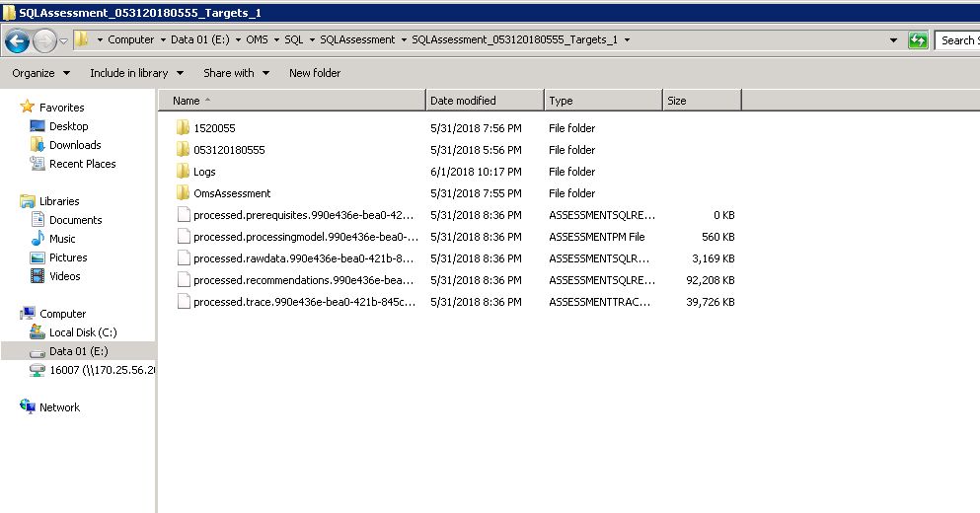Image resolution: width=980 pixels, height=513 pixels.
Task: Select Data 01 (E:) in sidebar
Action: click(79, 351)
